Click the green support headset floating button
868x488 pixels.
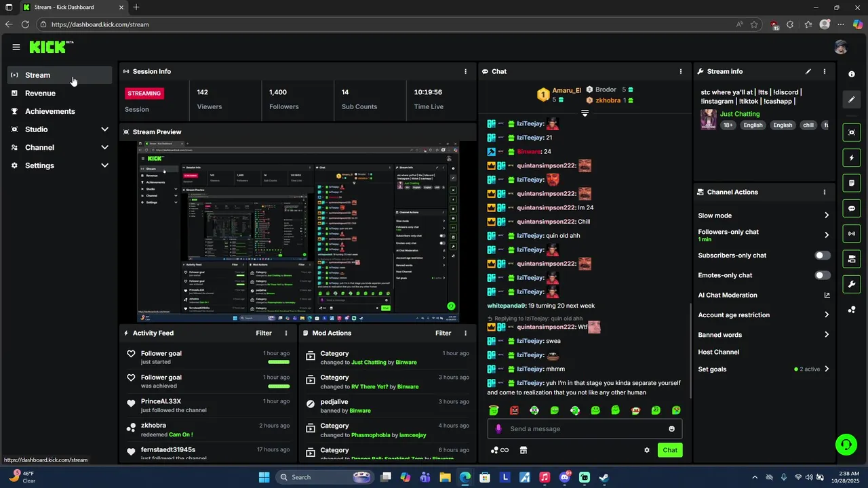click(846, 445)
